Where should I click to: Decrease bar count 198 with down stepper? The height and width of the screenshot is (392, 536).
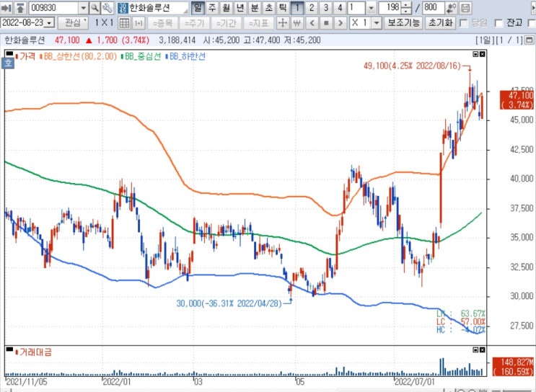pyautogui.click(x=406, y=11)
